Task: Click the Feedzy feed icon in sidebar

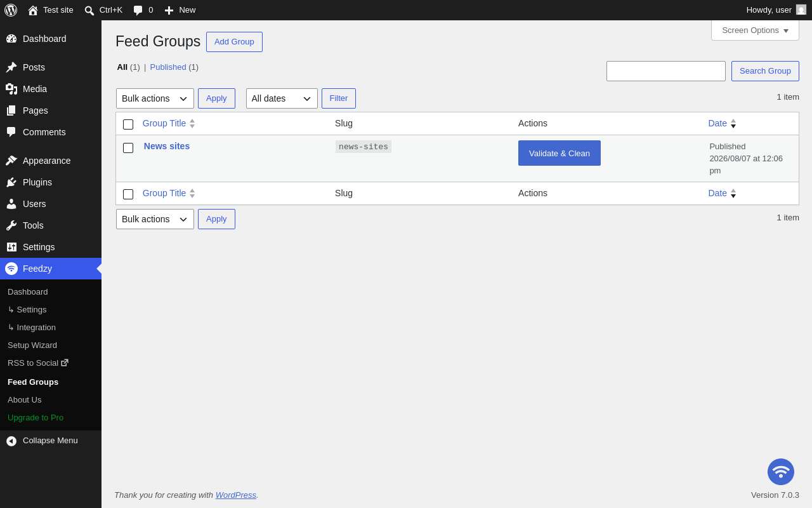Action: pos(11,269)
